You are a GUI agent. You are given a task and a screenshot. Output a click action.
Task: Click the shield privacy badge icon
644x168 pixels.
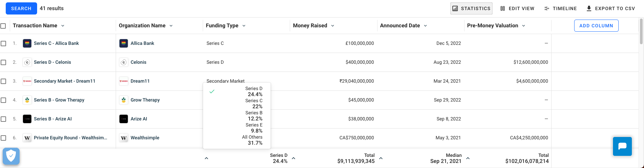coord(11,156)
